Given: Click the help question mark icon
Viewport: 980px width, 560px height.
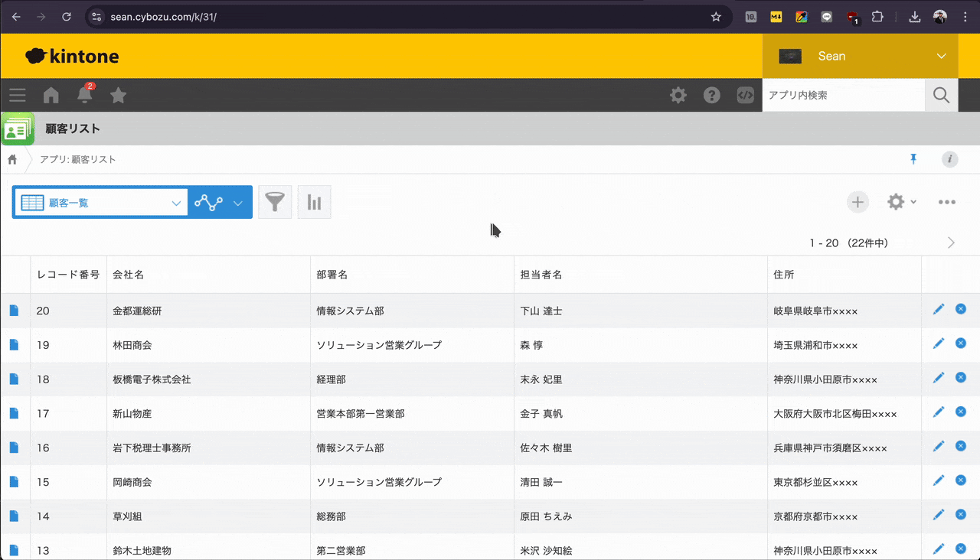Looking at the screenshot, I should (712, 95).
